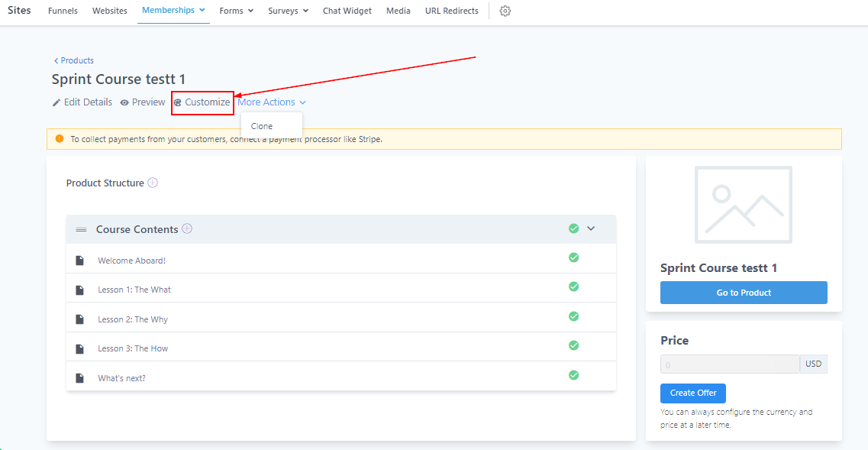Click the warning icon in payment notice banner
Image resolution: width=868 pixels, height=450 pixels.
tap(60, 139)
